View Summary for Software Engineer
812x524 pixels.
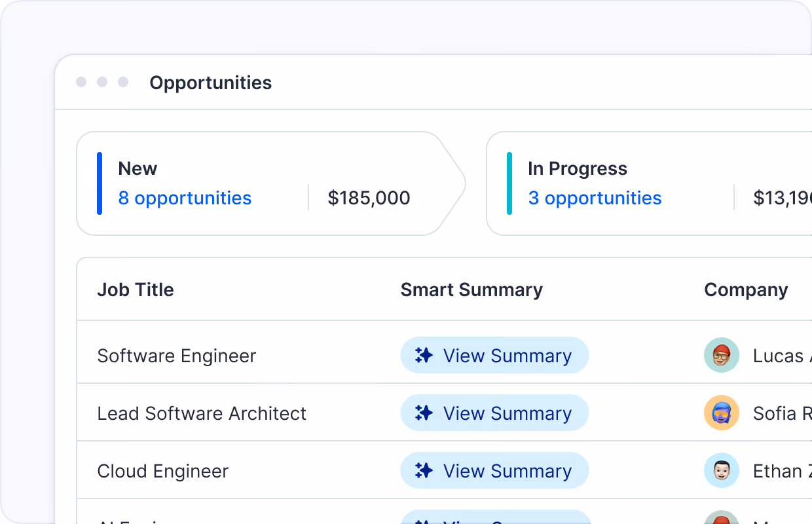pos(494,356)
